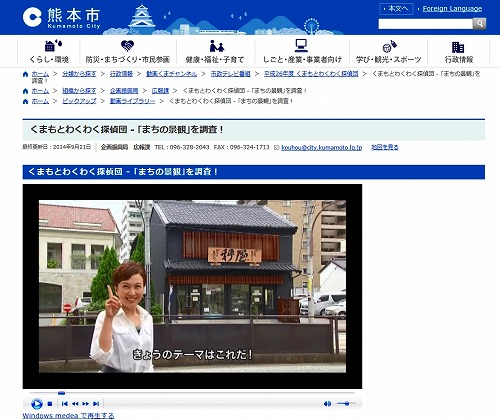Image resolution: width=500 pixels, height=420 pixels.
Task: Open the 行政情報 menu
Action: pyautogui.click(x=459, y=51)
